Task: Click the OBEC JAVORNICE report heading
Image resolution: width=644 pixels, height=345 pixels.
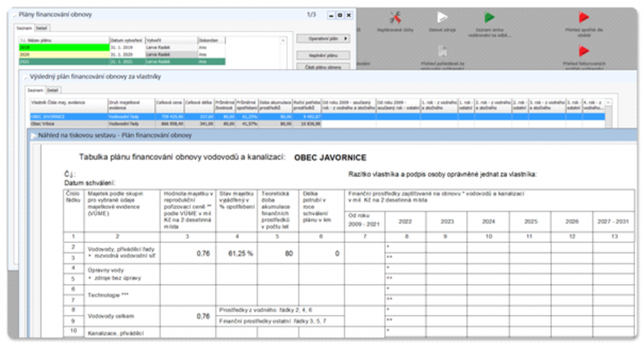Action: (330, 158)
